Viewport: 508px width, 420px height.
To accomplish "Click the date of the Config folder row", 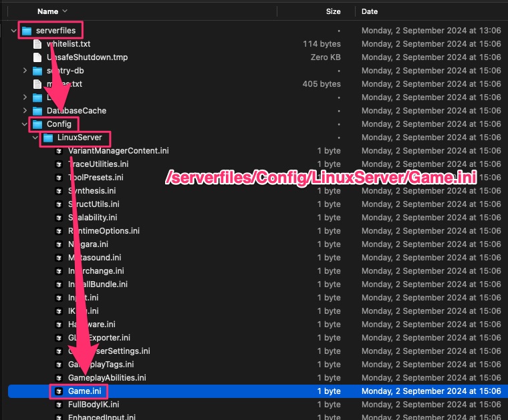I will 431,124.
